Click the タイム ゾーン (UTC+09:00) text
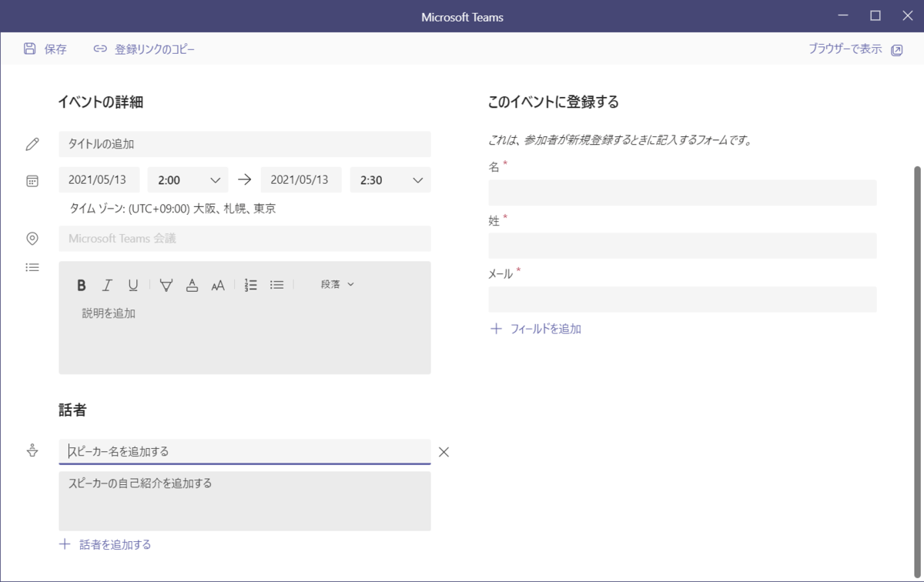 point(172,209)
